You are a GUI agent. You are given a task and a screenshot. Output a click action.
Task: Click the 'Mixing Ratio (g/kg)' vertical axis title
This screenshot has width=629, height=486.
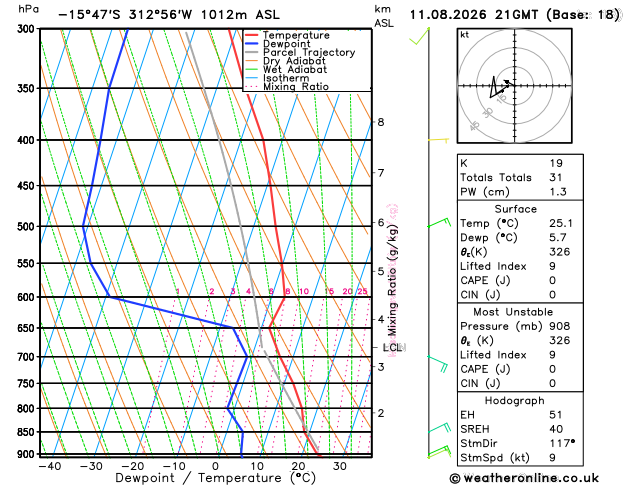(392, 280)
